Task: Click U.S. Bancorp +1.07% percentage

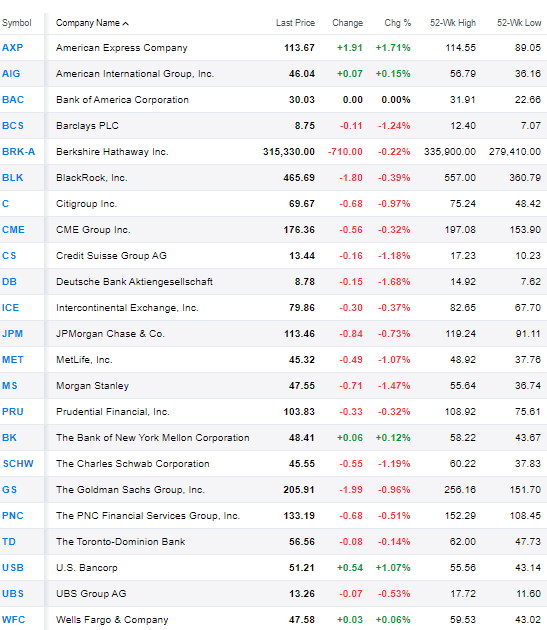Action: pos(393,568)
